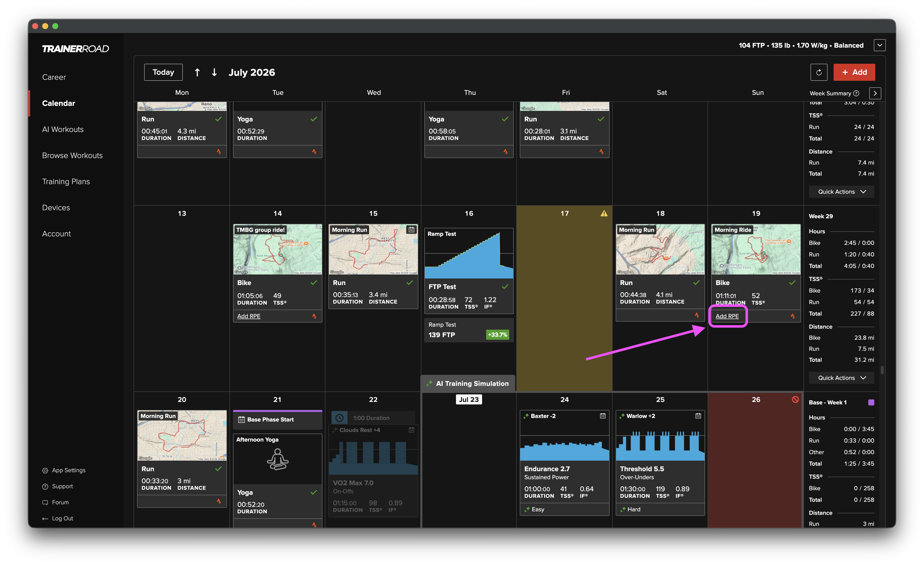The width and height of the screenshot is (924, 565).
Task: Click the Today button
Action: click(163, 72)
